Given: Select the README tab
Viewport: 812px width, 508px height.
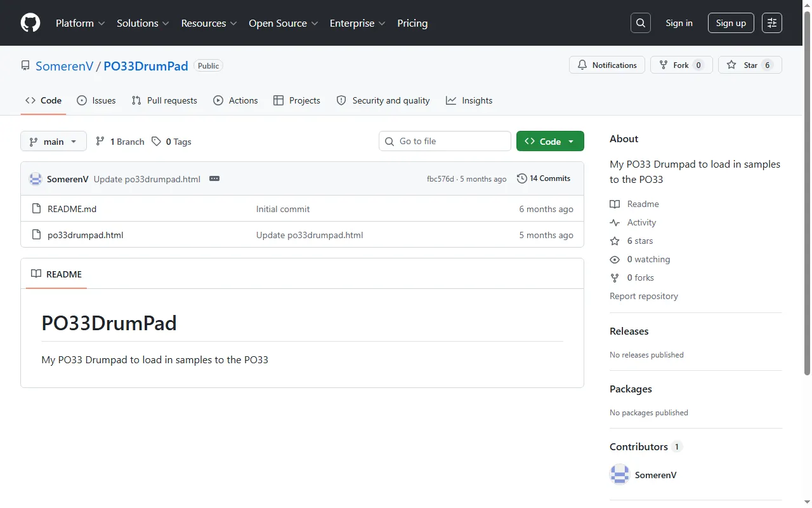Looking at the screenshot, I should (x=56, y=274).
